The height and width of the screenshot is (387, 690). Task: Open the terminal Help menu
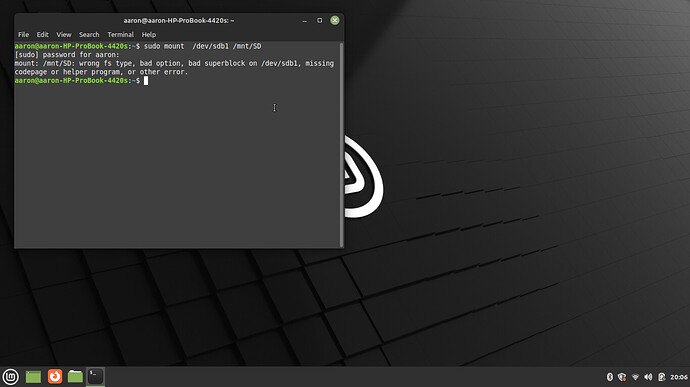tap(149, 34)
